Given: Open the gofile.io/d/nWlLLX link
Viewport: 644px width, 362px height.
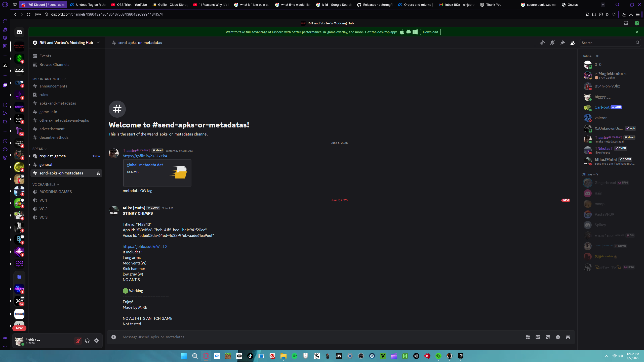Looking at the screenshot, I should (145, 246).
